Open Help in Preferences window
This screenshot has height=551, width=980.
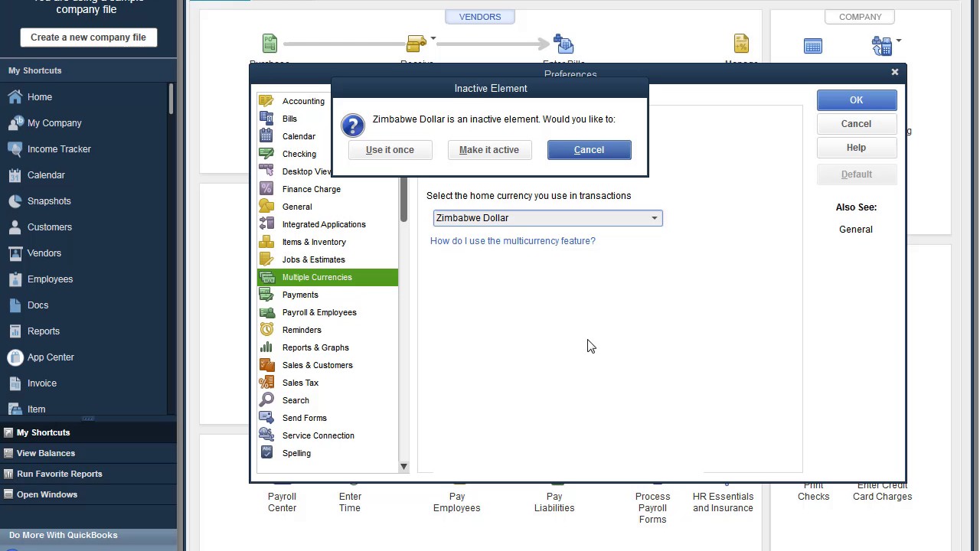click(856, 148)
